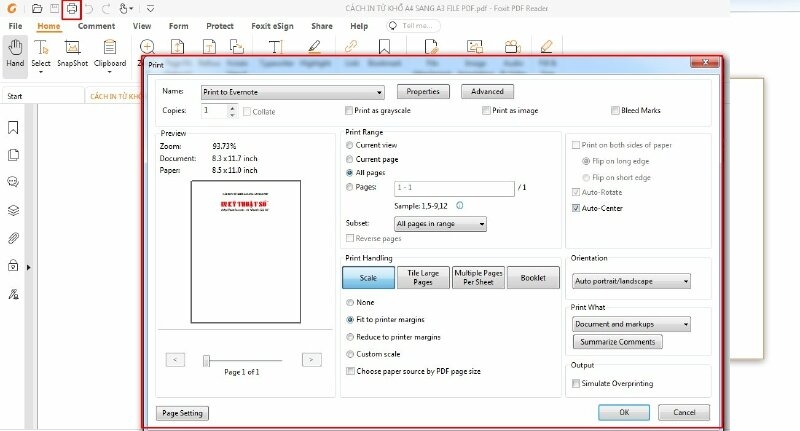This screenshot has height=431, width=800.
Task: Click the Save icon in title bar
Action: pyautogui.click(x=54, y=9)
